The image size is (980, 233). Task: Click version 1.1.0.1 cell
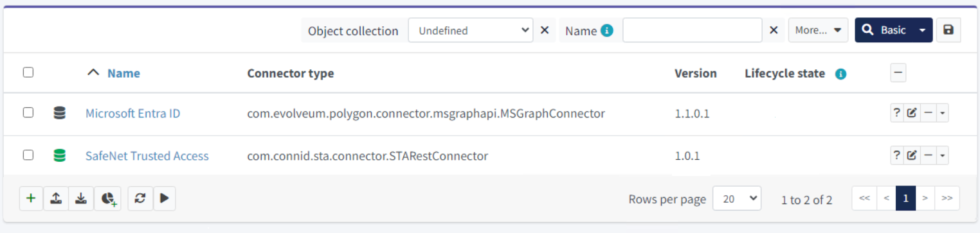click(x=692, y=114)
